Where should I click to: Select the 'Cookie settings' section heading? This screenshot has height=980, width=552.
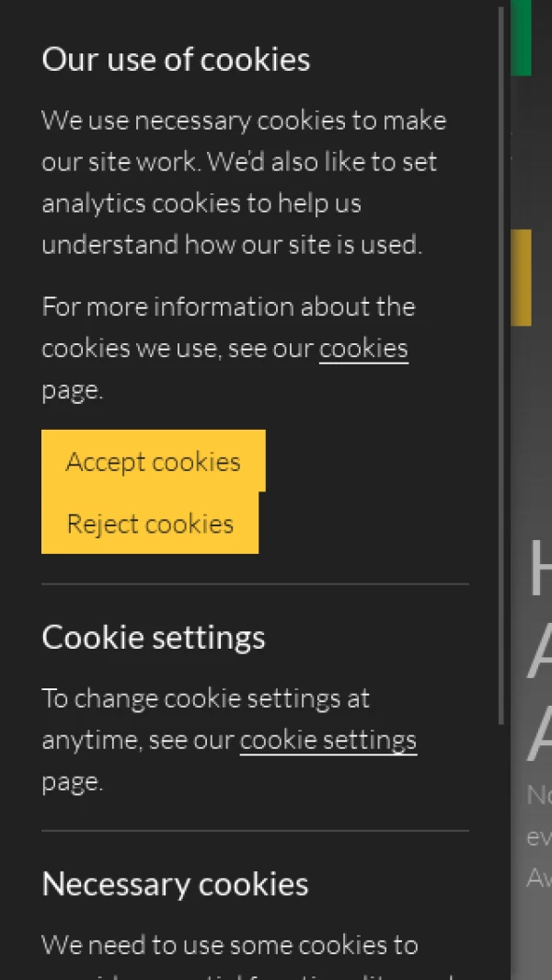154,638
